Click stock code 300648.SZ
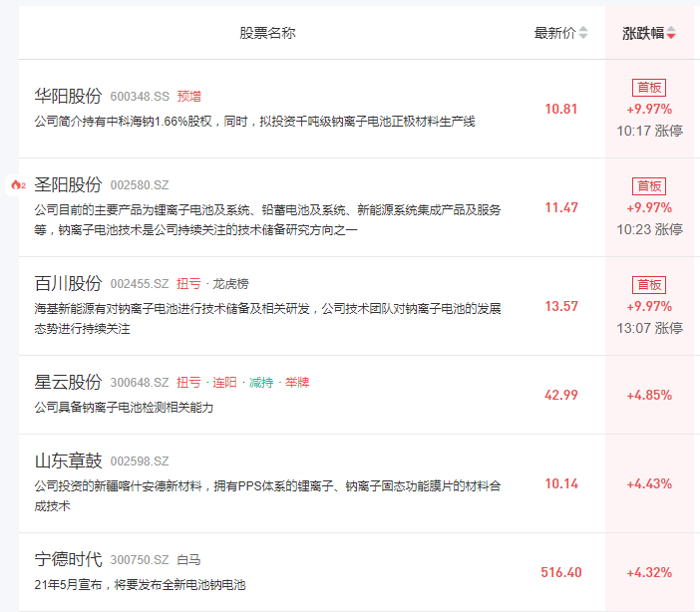The height and width of the screenshot is (612, 700). 140,383
